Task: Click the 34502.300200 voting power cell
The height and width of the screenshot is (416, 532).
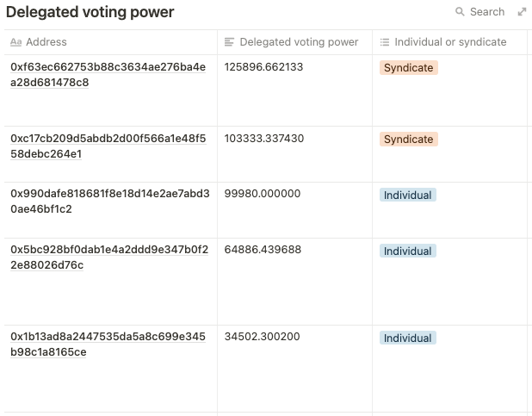Action: click(262, 337)
